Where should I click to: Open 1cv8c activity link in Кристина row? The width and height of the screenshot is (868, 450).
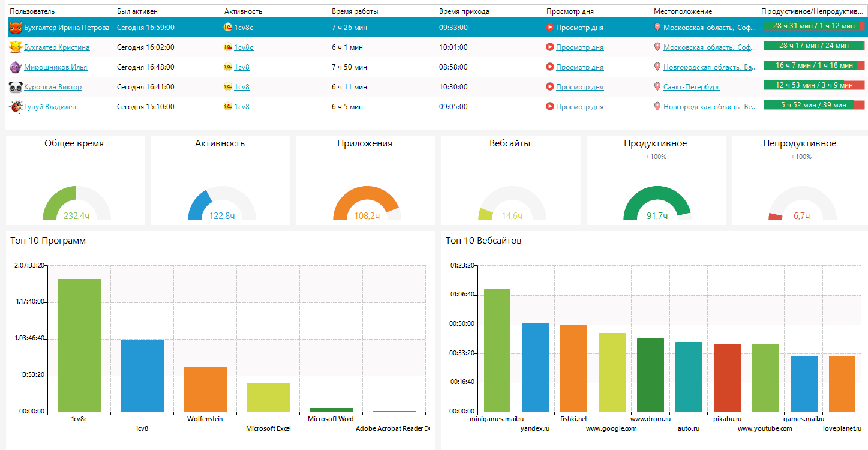(244, 47)
